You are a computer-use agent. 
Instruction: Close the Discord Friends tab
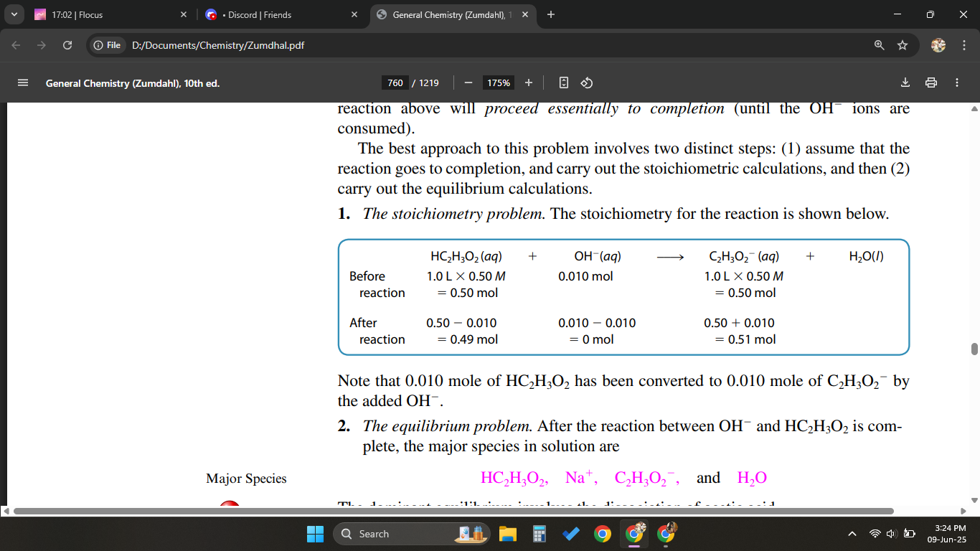click(354, 14)
